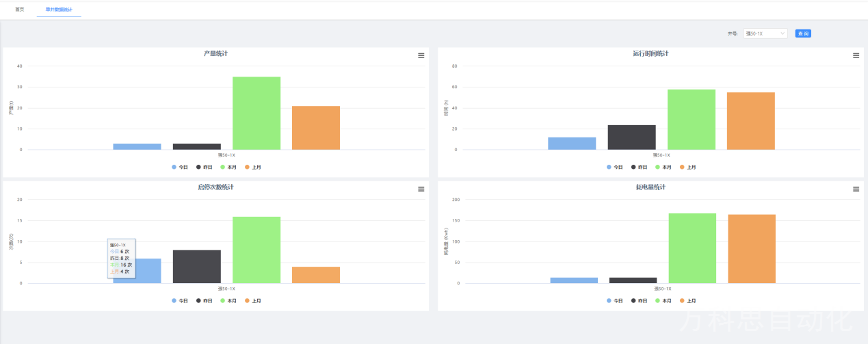The height and width of the screenshot is (344, 868).
Task: Open the 耗电量统计 chart hamburger menu
Action: point(856,189)
